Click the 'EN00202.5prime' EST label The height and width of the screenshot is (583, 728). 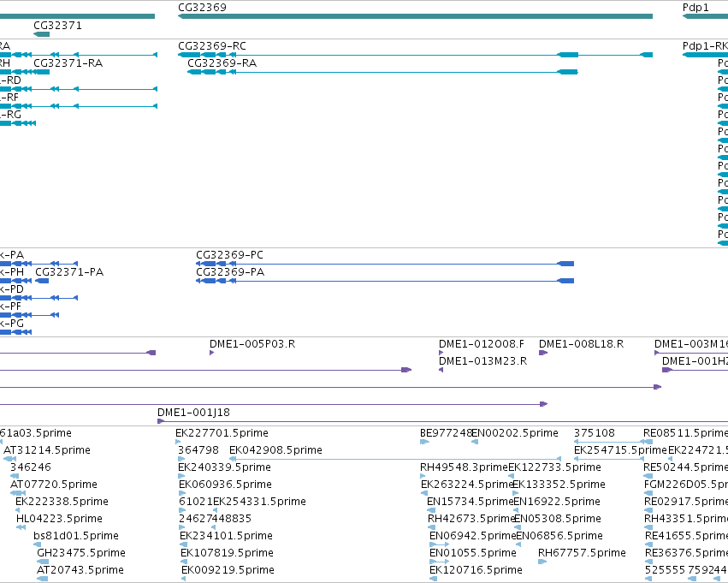(x=515, y=433)
